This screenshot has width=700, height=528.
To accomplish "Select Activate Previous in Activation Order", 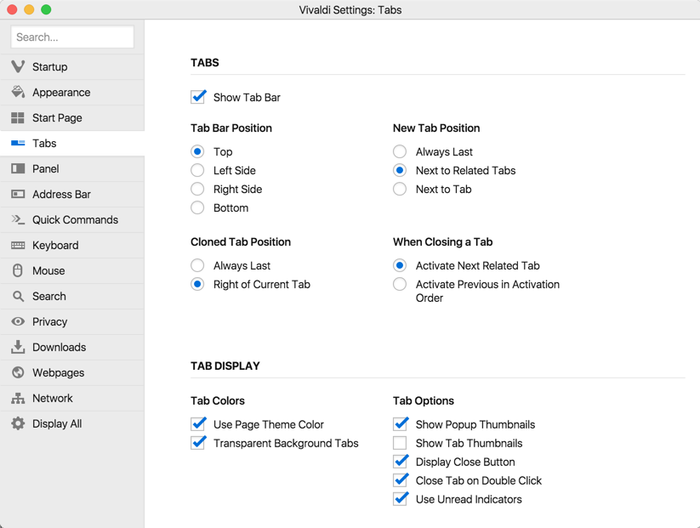I will 400,285.
